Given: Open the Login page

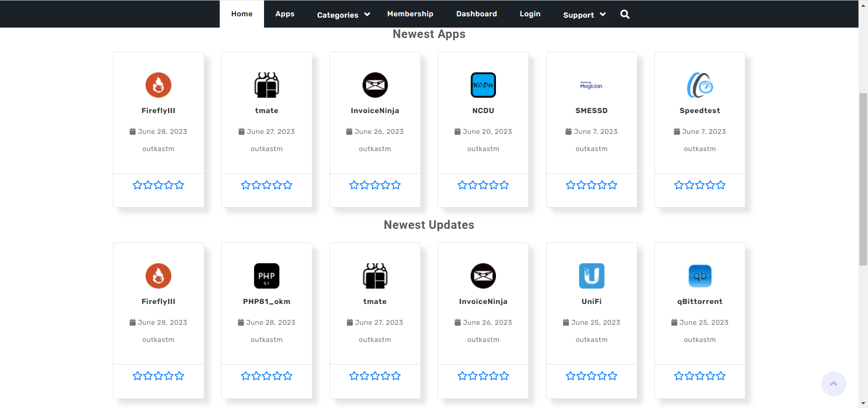Looking at the screenshot, I should click(x=530, y=14).
